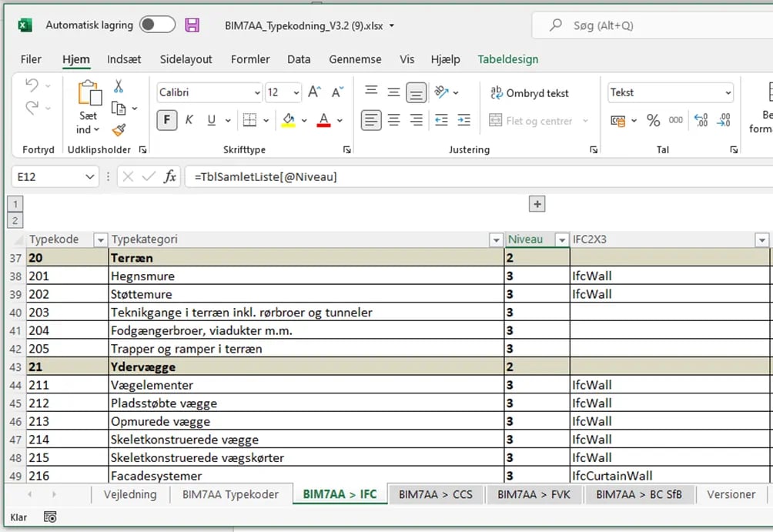Image resolution: width=773 pixels, height=532 pixels.
Task: Click the Paste clipboard icon
Action: [x=90, y=92]
